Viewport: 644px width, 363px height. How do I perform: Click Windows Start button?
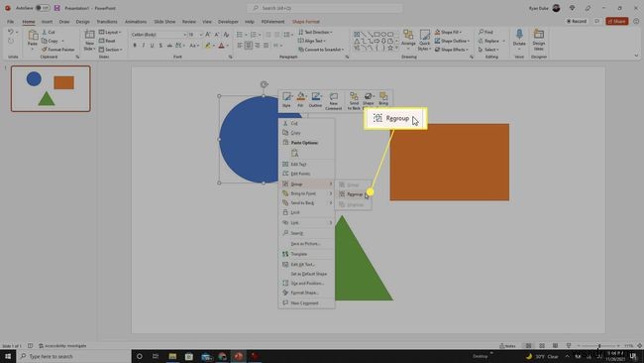coord(7,356)
